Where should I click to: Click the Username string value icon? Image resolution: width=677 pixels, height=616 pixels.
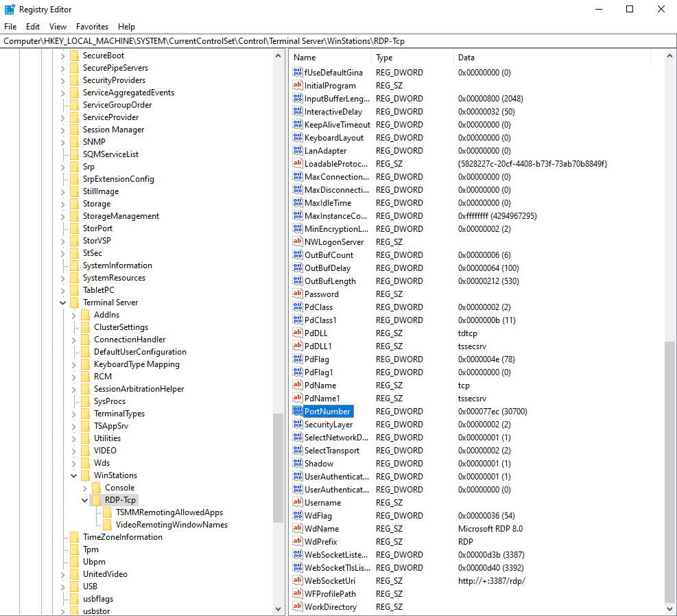pos(297,502)
